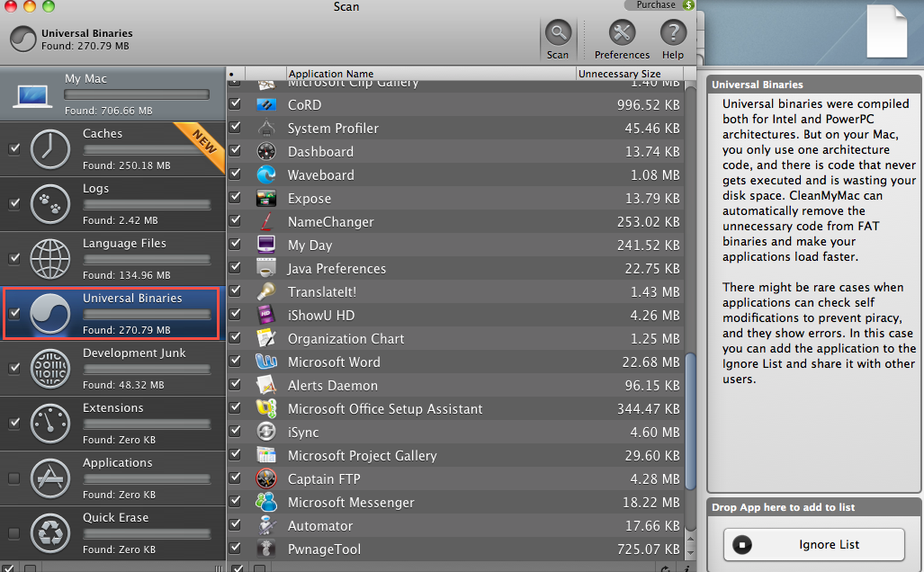Click the Development Junk binary icon
924x572 pixels.
click(50, 368)
